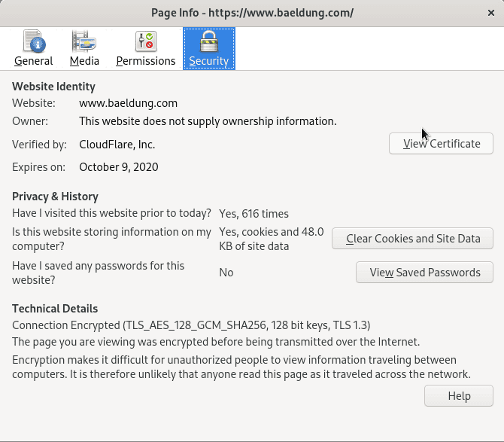Click the Permissions tab icon
This screenshot has height=442, width=504.
(x=145, y=41)
